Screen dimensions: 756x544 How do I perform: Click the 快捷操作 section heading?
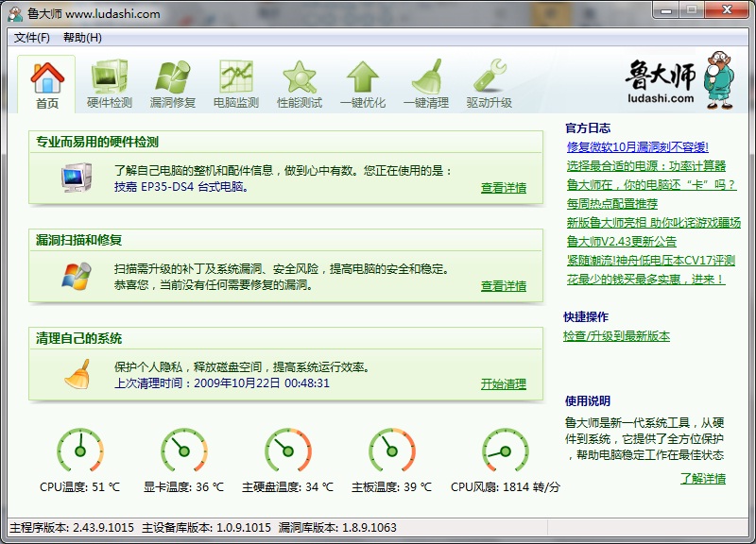[586, 317]
